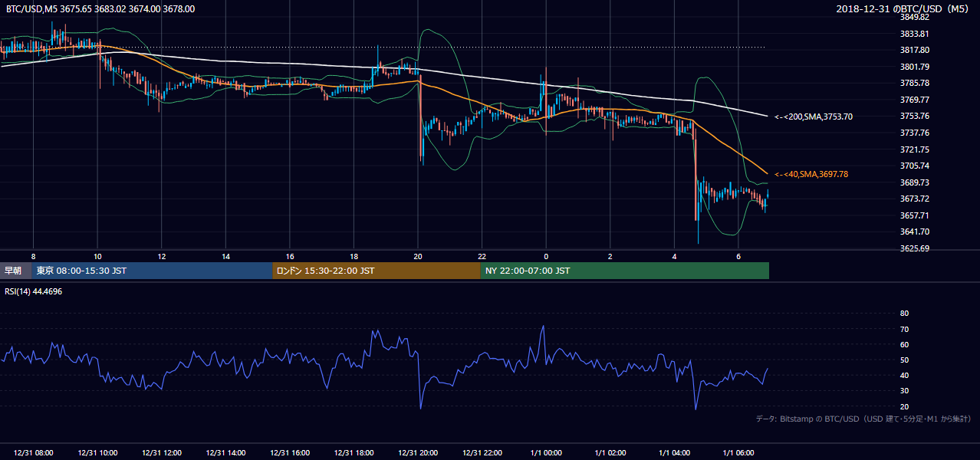This screenshot has width=980, height=460.
Task: Click the NY 22:00-07:00 JST session bar
Action: 625,271
